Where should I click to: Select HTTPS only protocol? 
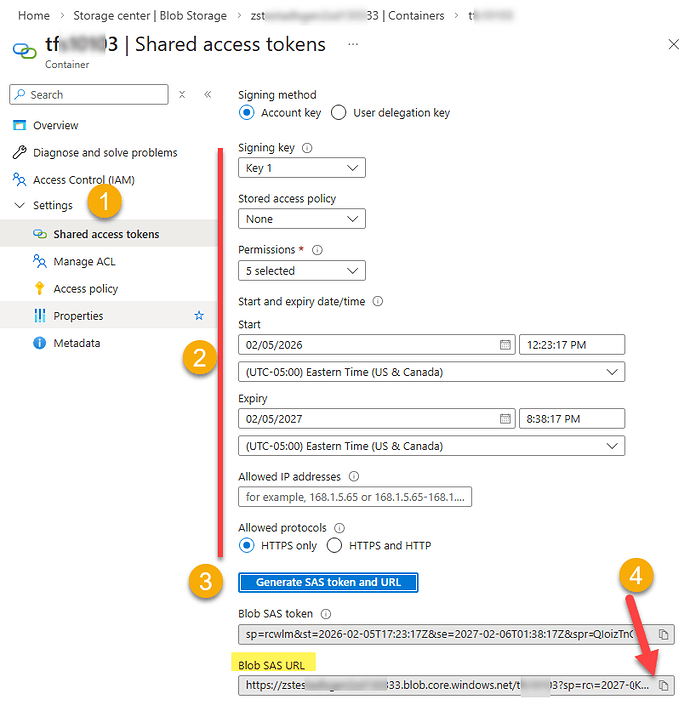(x=247, y=545)
